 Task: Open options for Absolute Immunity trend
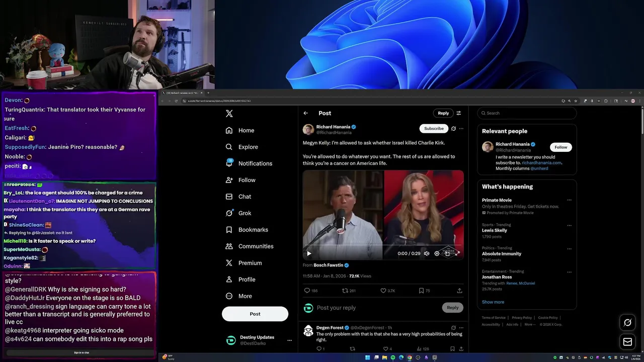(x=569, y=248)
